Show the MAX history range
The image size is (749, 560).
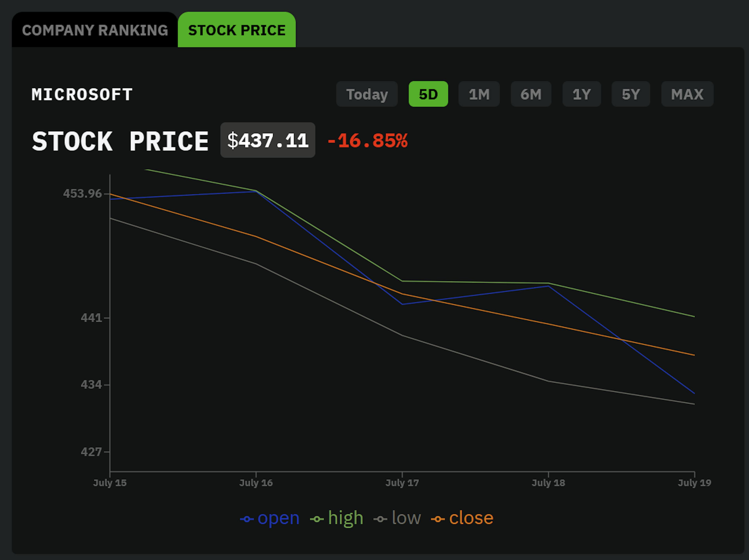pos(687,94)
